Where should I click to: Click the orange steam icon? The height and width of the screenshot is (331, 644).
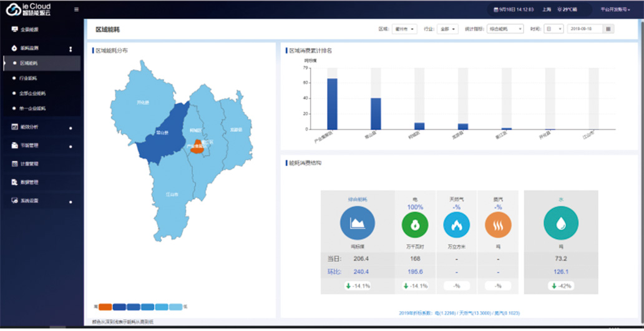coord(498,225)
